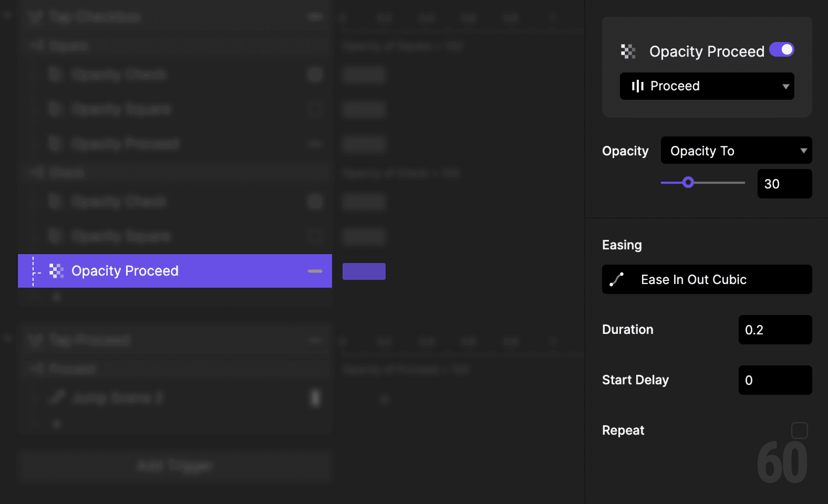
Task: Click the chevron arrow on the Proceed dropdown
Action: point(785,86)
